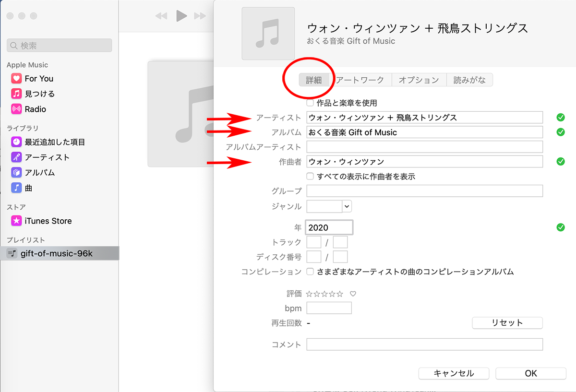576x392 pixels.
Task: Open the 読みがな tab
Action: coord(469,80)
